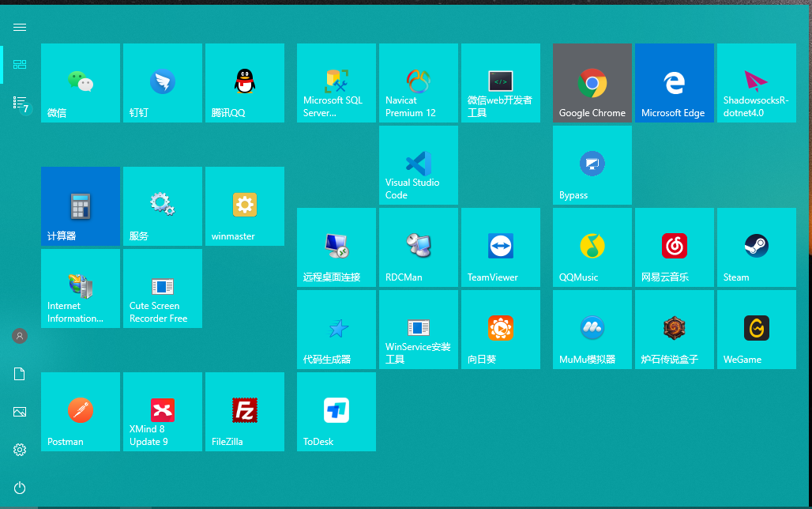Open the Steam tile
This screenshot has width=812, height=509.
757,247
